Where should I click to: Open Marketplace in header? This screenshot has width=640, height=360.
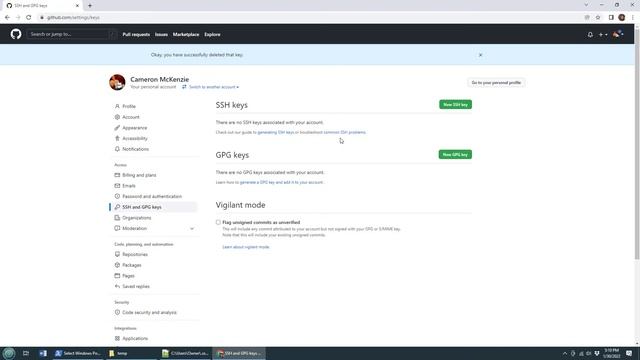pyautogui.click(x=186, y=35)
